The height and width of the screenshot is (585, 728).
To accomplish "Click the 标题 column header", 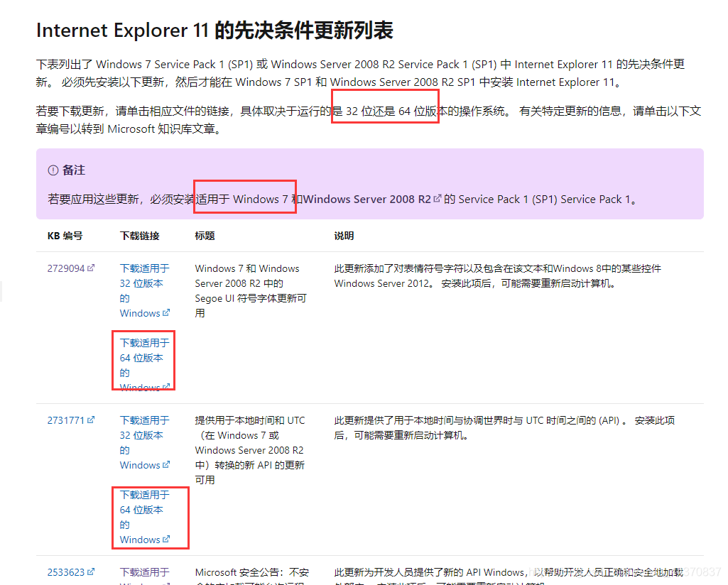I will click(205, 236).
